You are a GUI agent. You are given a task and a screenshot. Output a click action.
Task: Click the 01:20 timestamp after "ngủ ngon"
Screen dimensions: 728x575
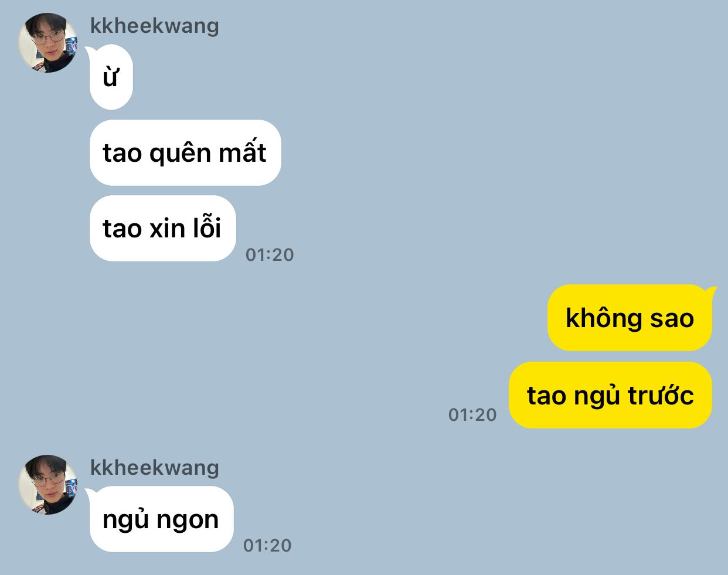pos(267,546)
